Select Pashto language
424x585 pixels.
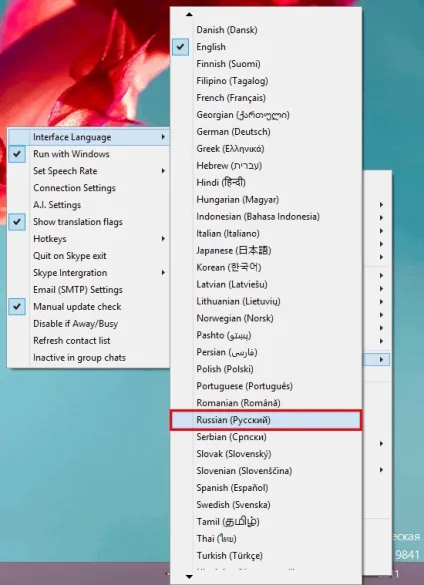[266, 335]
